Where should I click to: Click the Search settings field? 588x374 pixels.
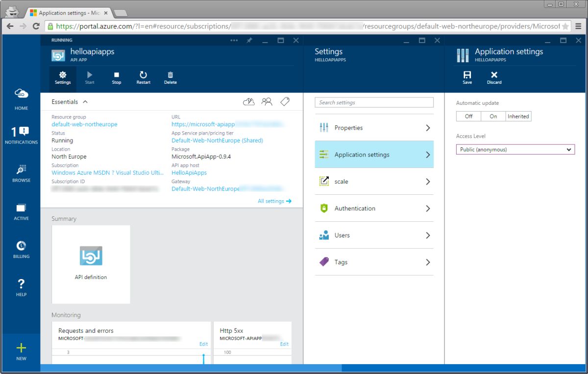click(x=374, y=102)
